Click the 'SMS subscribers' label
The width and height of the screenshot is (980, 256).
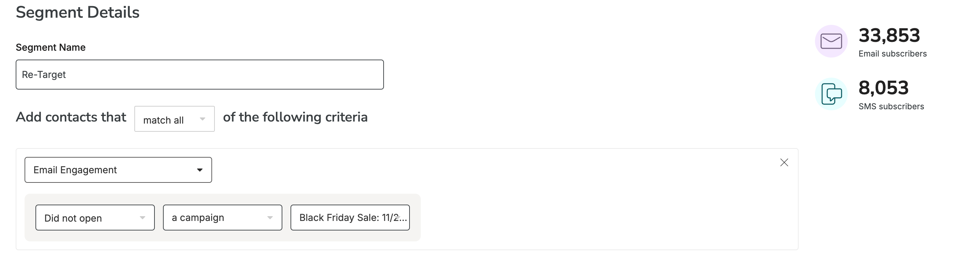click(891, 107)
